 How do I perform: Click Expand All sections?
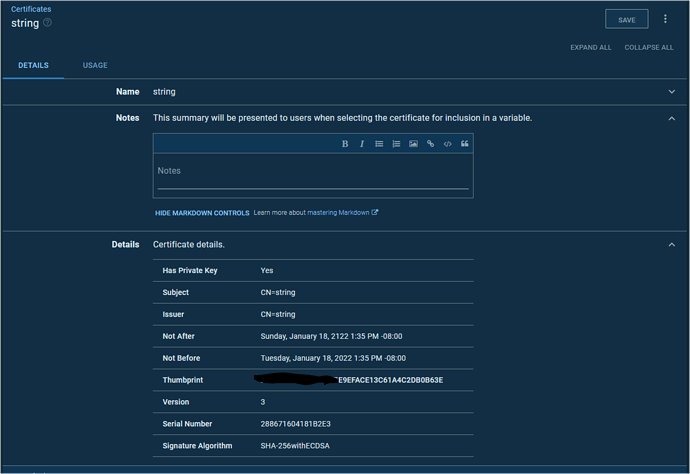(590, 47)
